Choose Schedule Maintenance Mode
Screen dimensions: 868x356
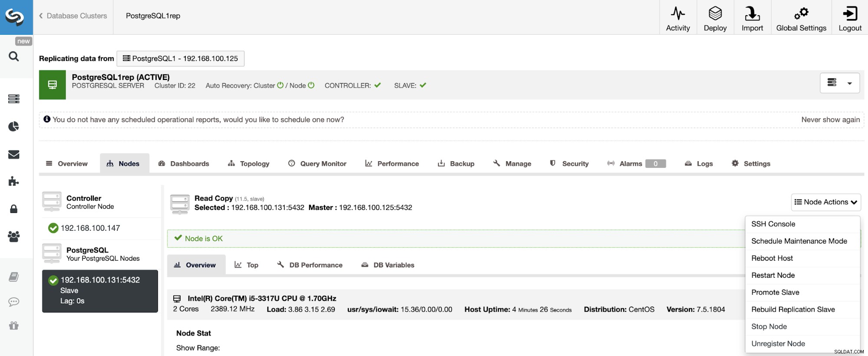(802, 241)
